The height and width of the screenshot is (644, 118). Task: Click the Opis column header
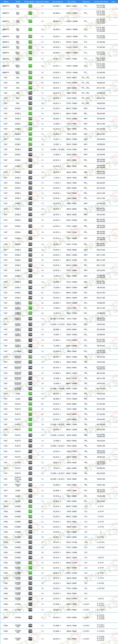point(113,2)
